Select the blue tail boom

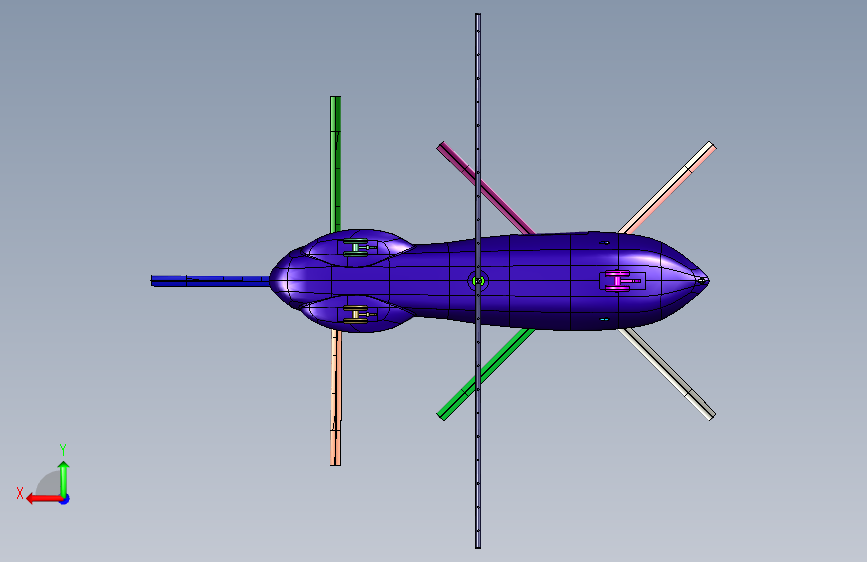[210, 281]
